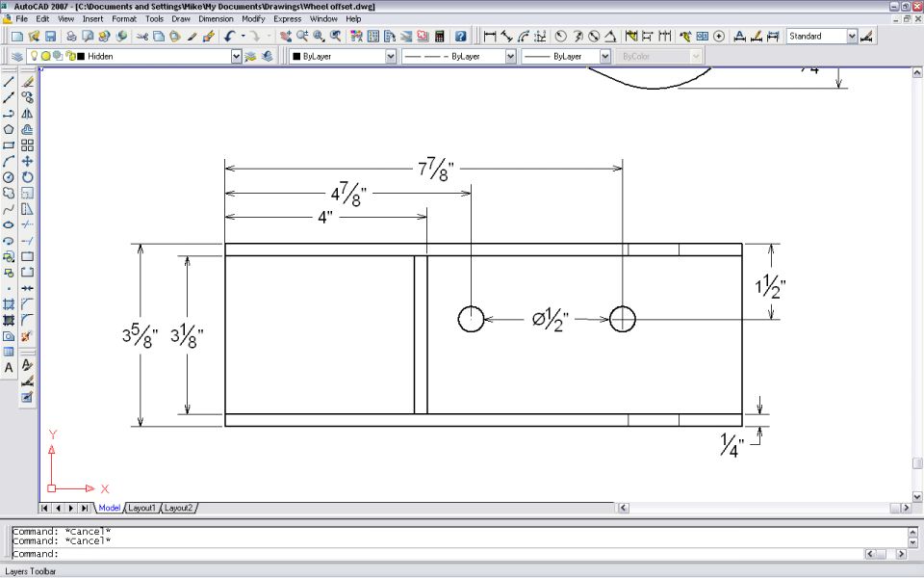Select the Mirror tool
This screenshot has height=578, width=924.
pyautogui.click(x=27, y=114)
